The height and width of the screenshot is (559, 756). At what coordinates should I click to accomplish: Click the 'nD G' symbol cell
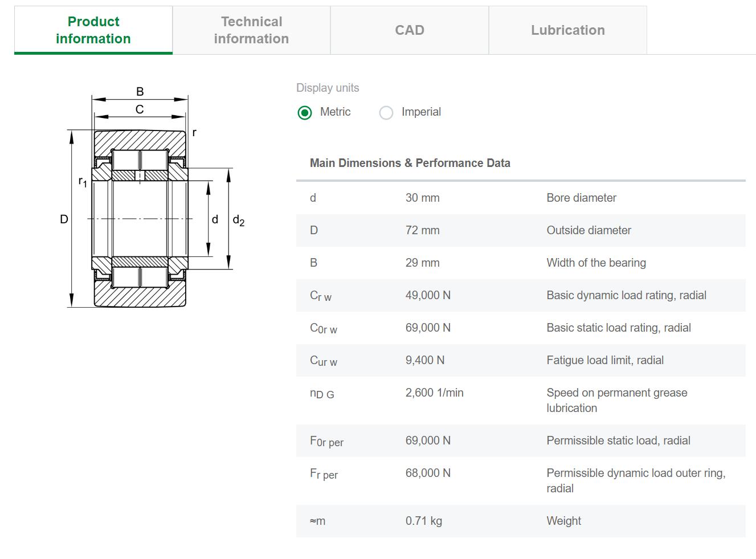click(322, 393)
